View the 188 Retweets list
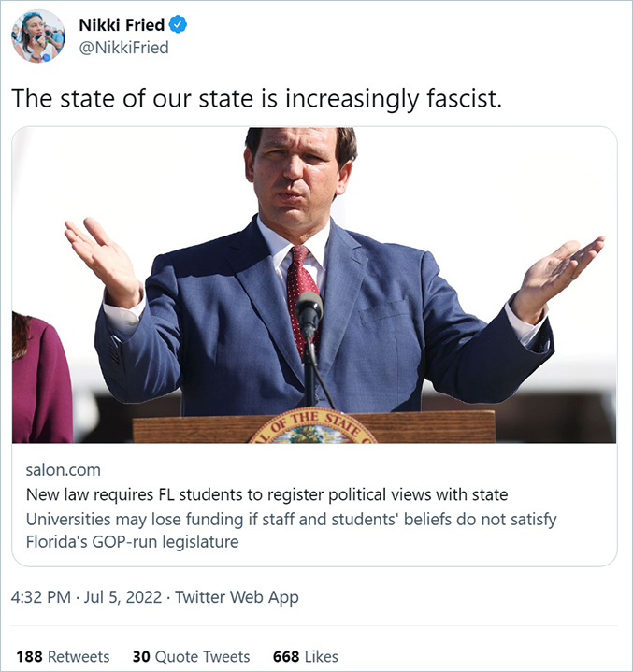The width and height of the screenshot is (633, 672). pos(63,656)
